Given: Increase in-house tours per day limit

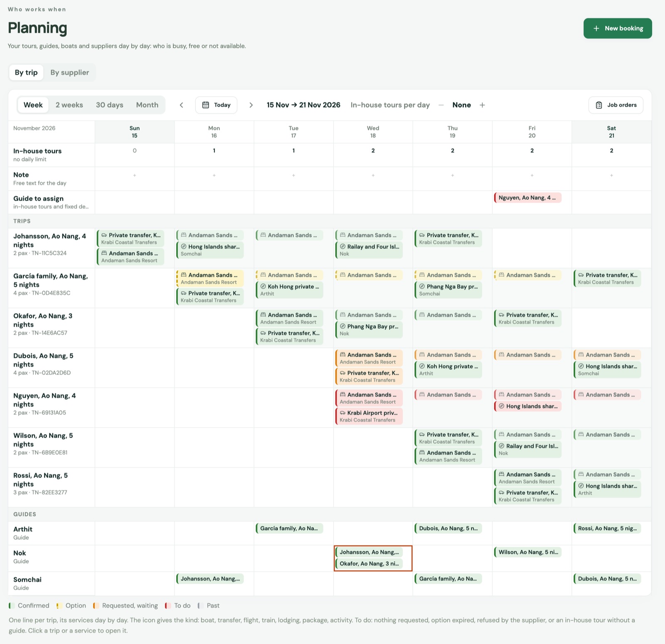Looking at the screenshot, I should click(482, 105).
